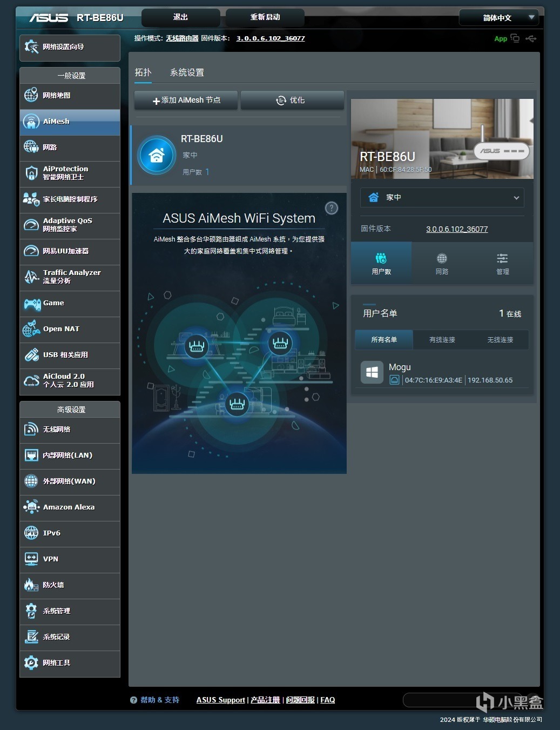Click the 帮助 & 支持 footer text
The width and height of the screenshot is (560, 730).
point(160,700)
